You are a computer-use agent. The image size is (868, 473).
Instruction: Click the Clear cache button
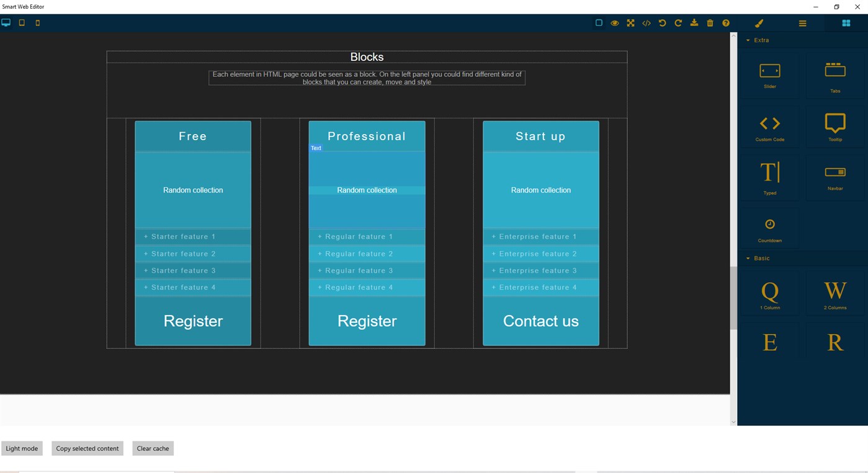[x=153, y=448]
